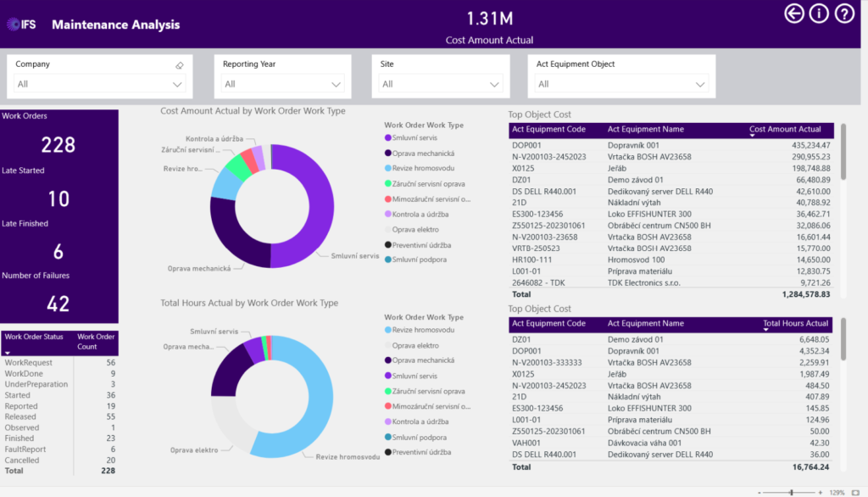Image resolution: width=868 pixels, height=497 pixels.
Task: Open the Reporting Year dropdown
Action: [x=337, y=84]
